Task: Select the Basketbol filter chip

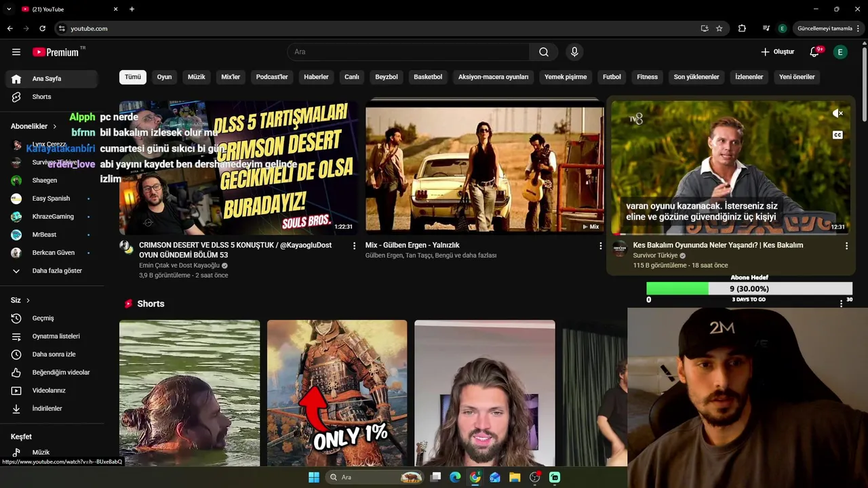Action: 428,77
